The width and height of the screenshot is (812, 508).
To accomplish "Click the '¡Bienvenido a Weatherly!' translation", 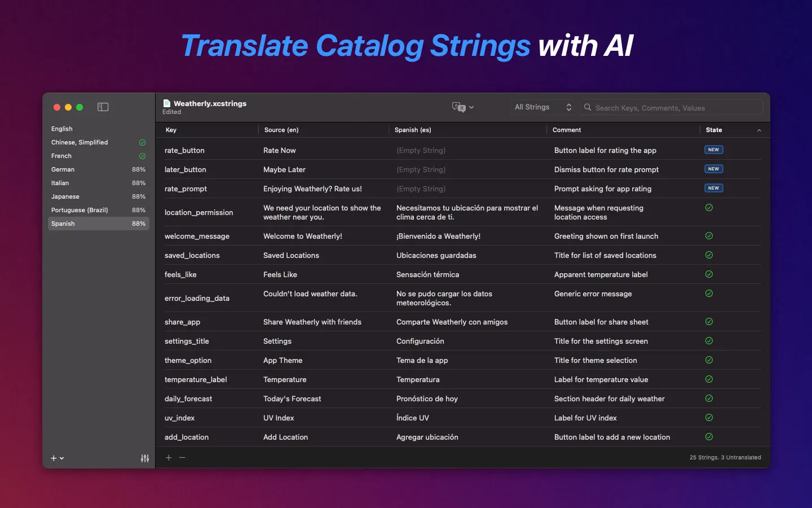I will point(439,236).
